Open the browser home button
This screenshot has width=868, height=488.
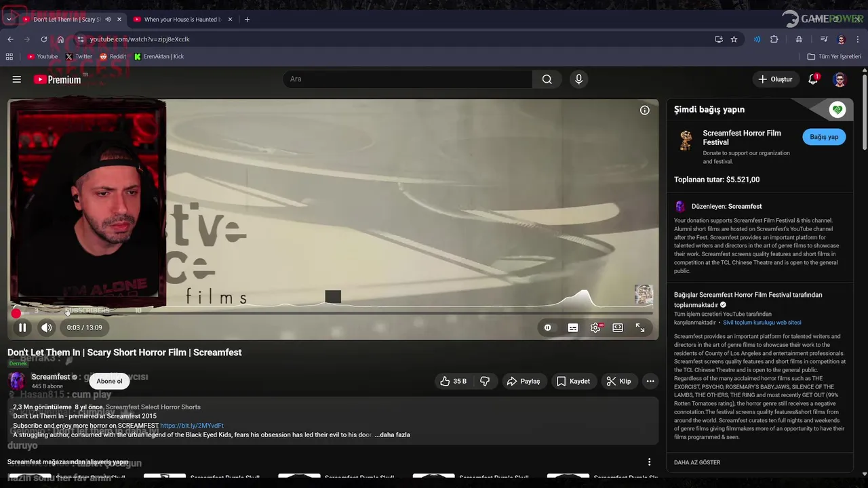pyautogui.click(x=60, y=39)
